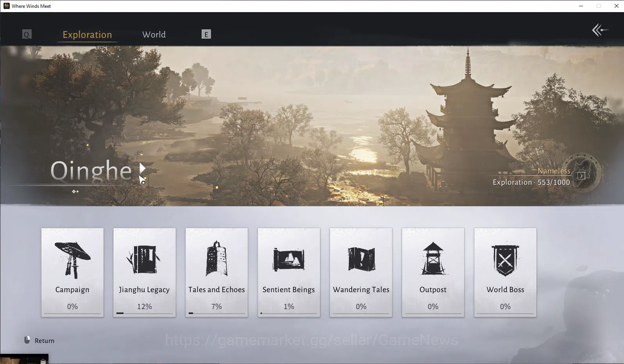
Task: Click the Campaign 0% value
Action: 72,307
